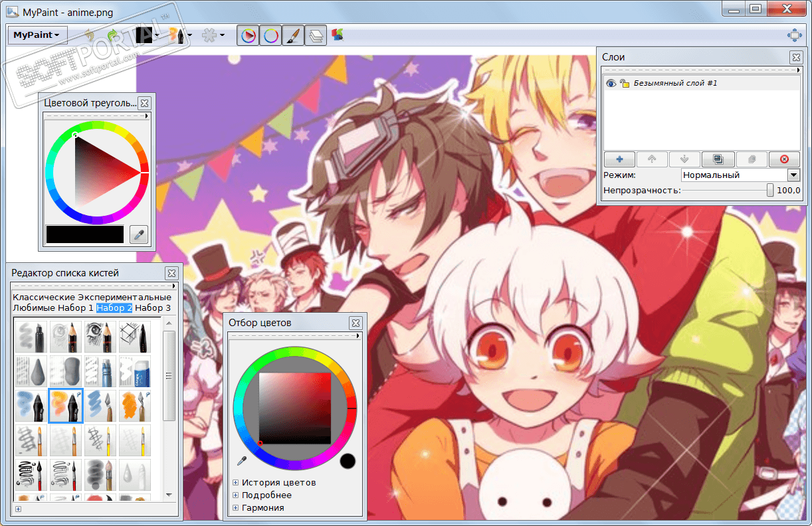Image resolution: width=812 pixels, height=526 pixels.
Task: Open dropdown arrow beside toolbar brush icon
Action: [x=189, y=35]
